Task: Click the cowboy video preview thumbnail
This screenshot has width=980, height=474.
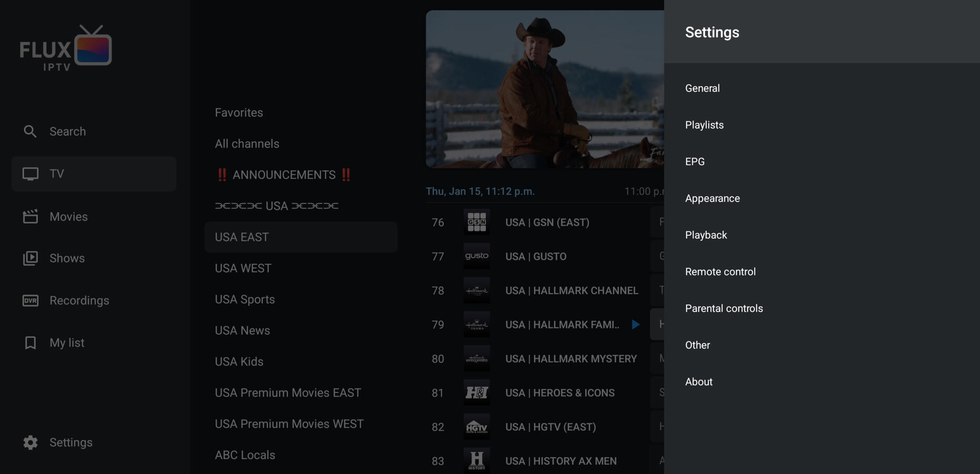Action: (x=544, y=89)
